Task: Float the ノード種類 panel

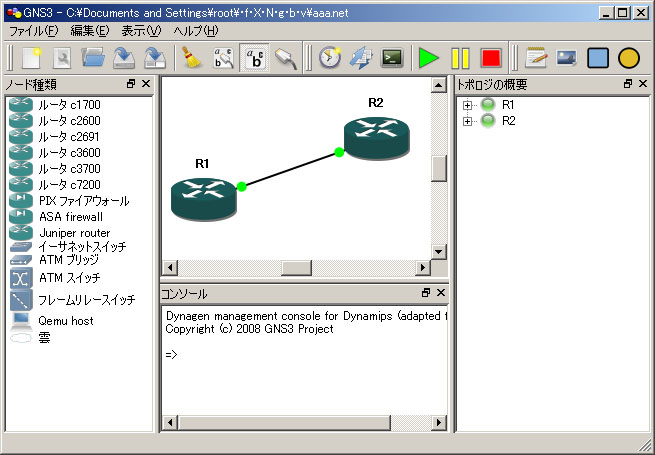Action: (x=131, y=84)
